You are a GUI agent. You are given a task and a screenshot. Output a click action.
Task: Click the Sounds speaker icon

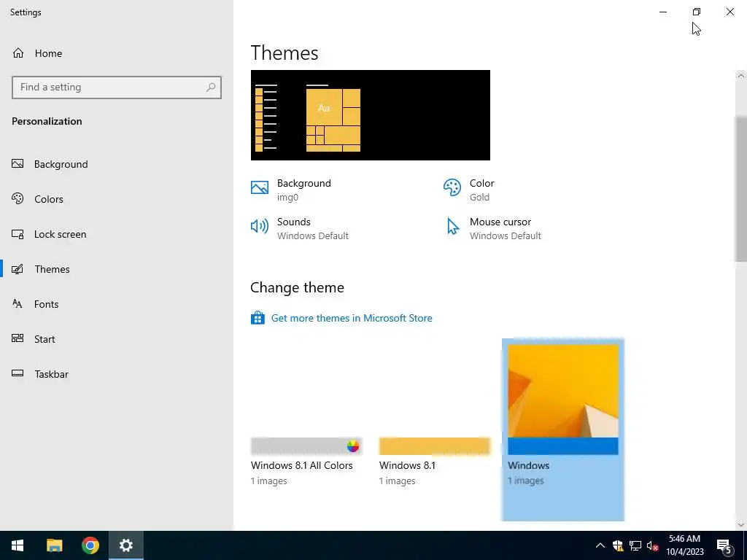[x=260, y=226]
